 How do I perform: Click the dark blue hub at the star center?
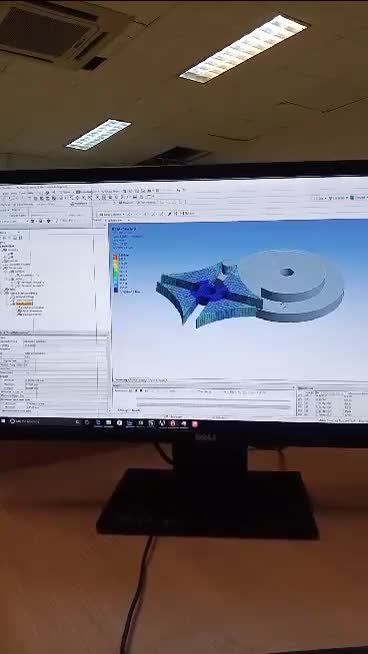pyautogui.click(x=209, y=292)
